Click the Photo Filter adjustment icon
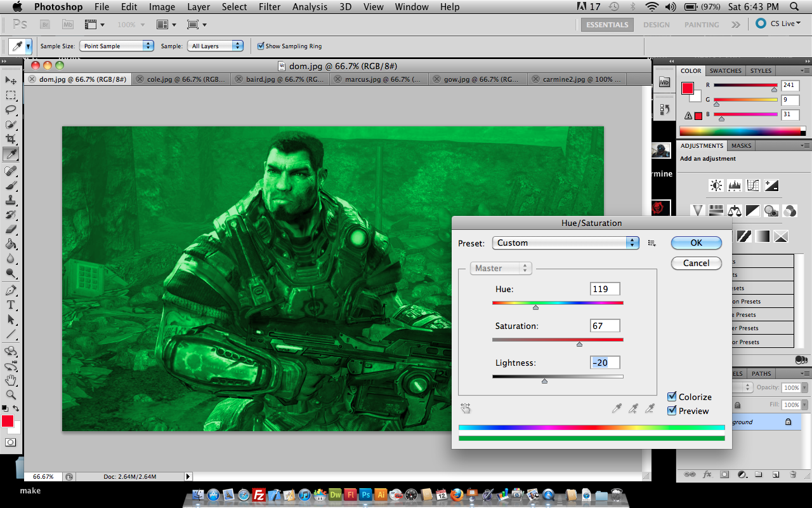The width and height of the screenshot is (812, 508). 771,211
